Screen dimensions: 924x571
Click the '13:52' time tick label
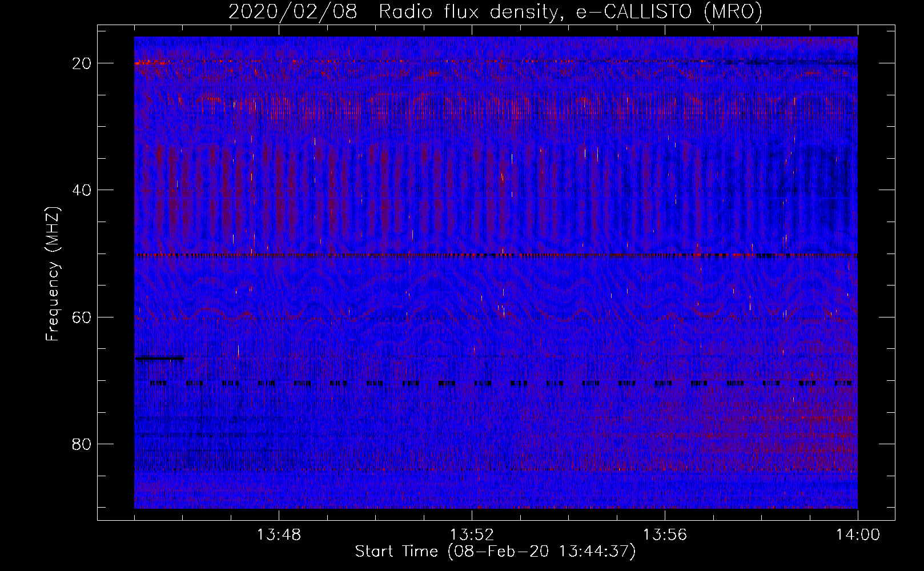point(472,535)
